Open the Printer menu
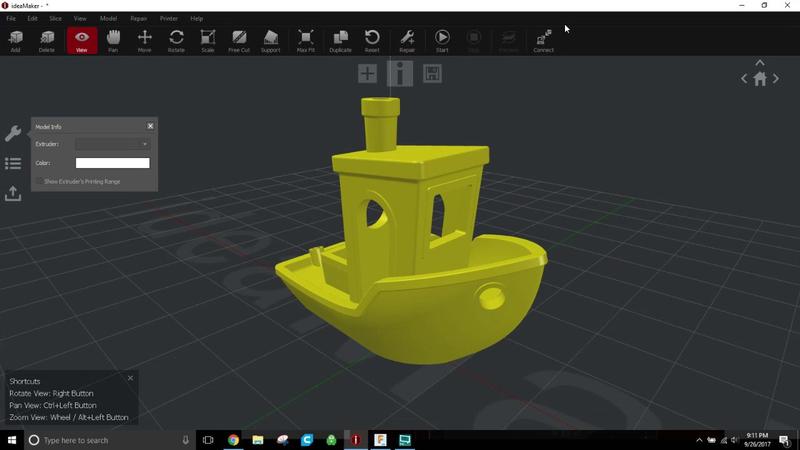 (x=169, y=18)
